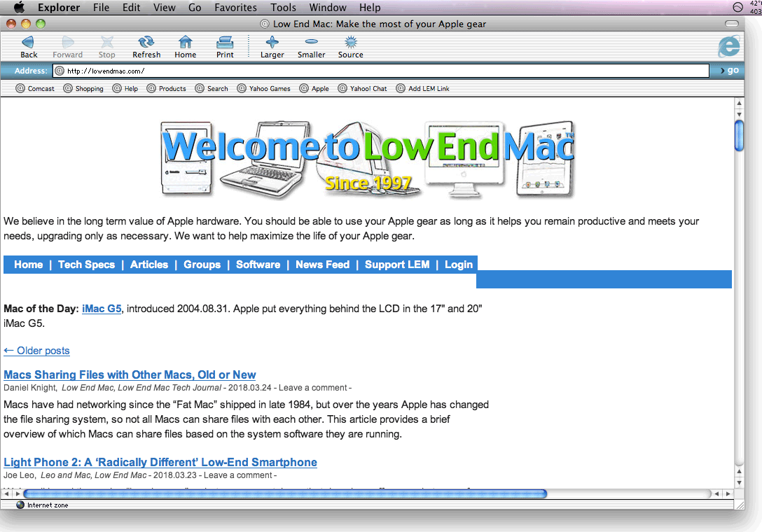Click the horizontal scrollbar thumb

[284, 494]
